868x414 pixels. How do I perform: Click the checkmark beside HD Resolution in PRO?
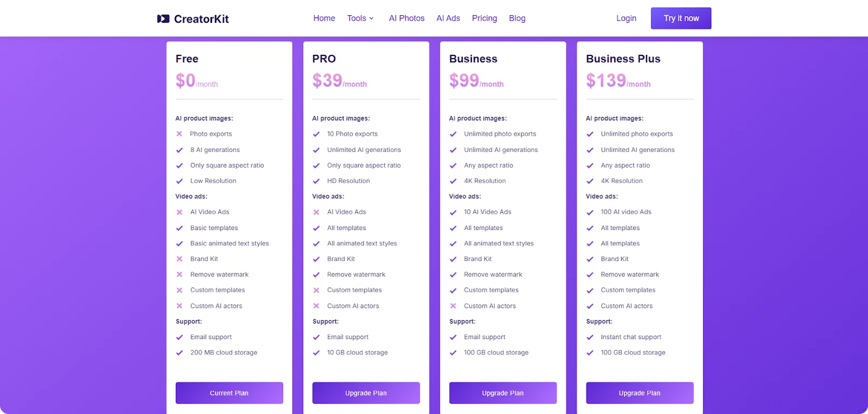(316, 181)
